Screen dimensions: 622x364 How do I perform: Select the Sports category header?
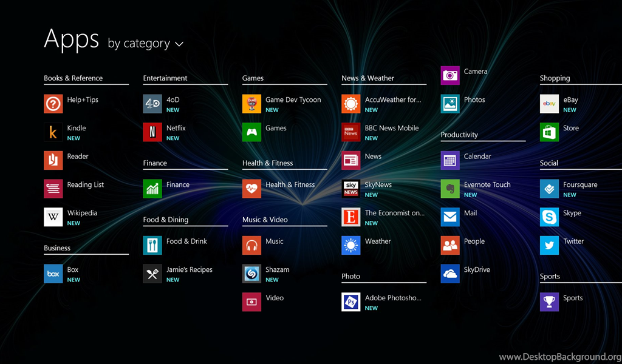550,277
